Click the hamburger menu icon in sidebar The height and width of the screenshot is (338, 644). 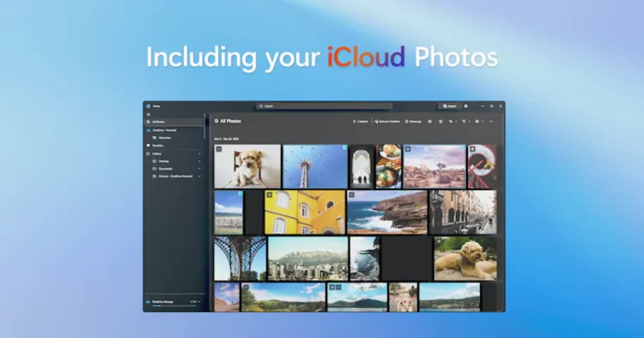click(148, 114)
